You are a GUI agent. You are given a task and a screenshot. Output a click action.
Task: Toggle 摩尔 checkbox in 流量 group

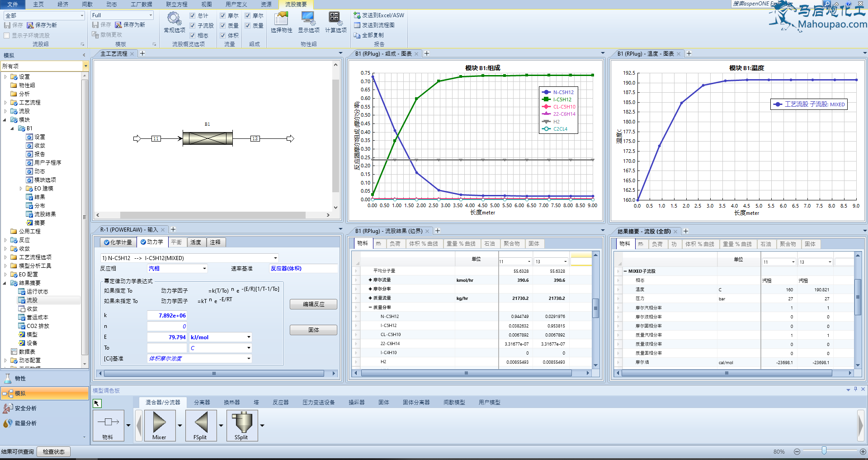(223, 15)
